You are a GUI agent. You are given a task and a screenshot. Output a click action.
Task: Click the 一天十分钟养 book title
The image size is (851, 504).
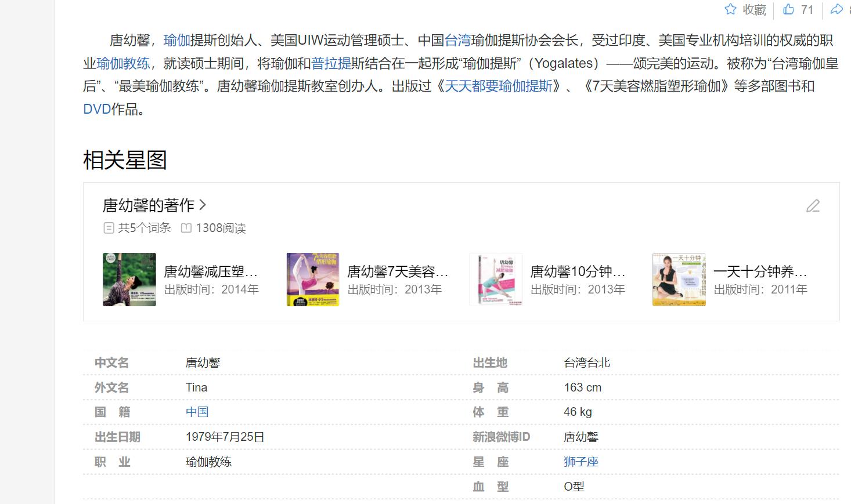coord(759,271)
